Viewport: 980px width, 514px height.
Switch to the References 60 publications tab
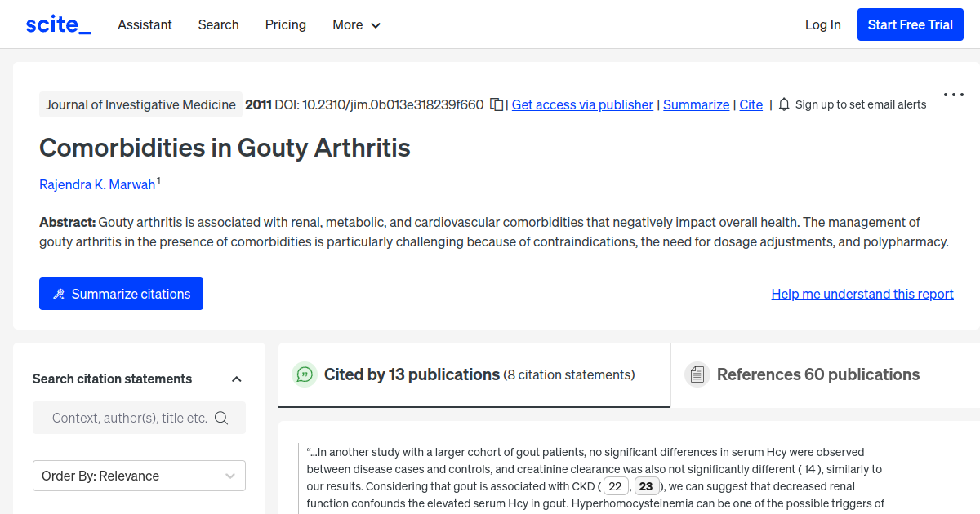[817, 374]
